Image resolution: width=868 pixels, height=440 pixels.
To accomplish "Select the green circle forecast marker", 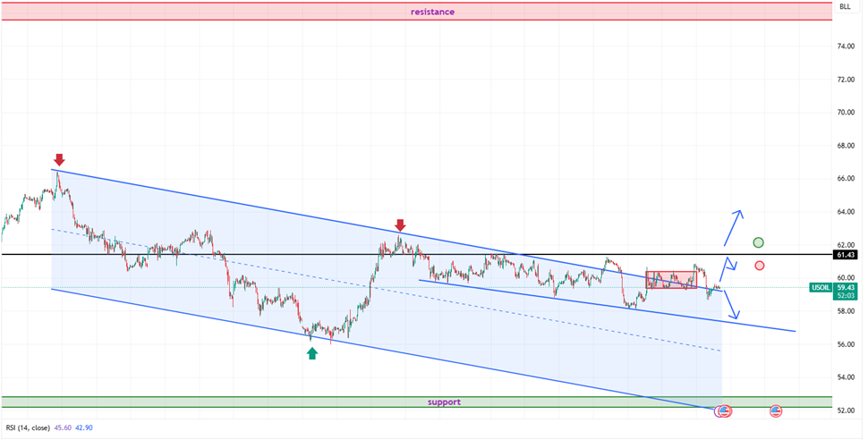I will point(759,242).
